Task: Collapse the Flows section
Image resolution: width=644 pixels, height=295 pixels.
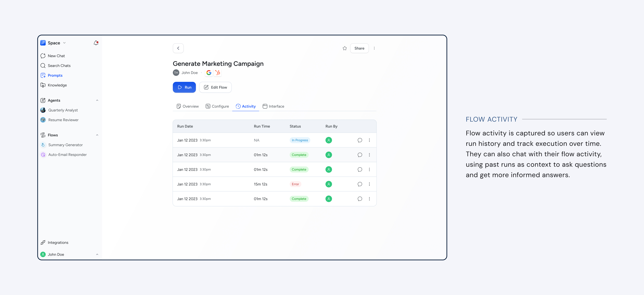Action: click(97, 135)
